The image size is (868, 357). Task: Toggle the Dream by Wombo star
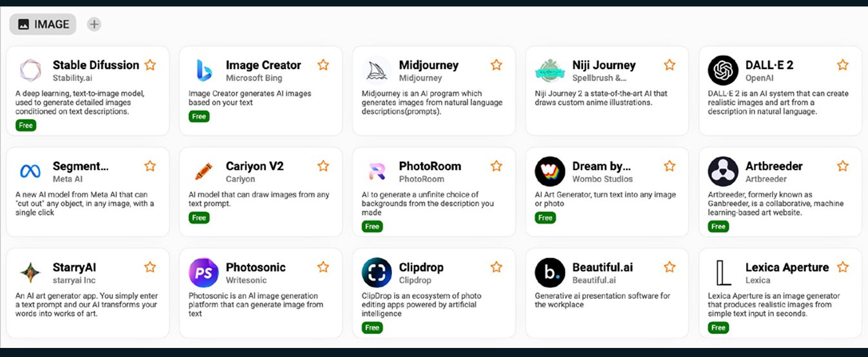669,166
